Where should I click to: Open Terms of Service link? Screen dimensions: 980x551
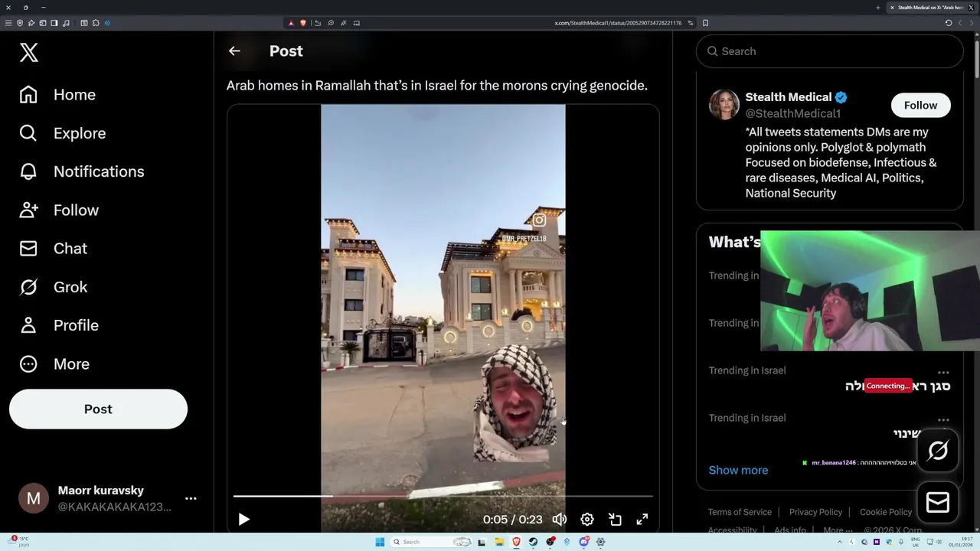tap(740, 512)
